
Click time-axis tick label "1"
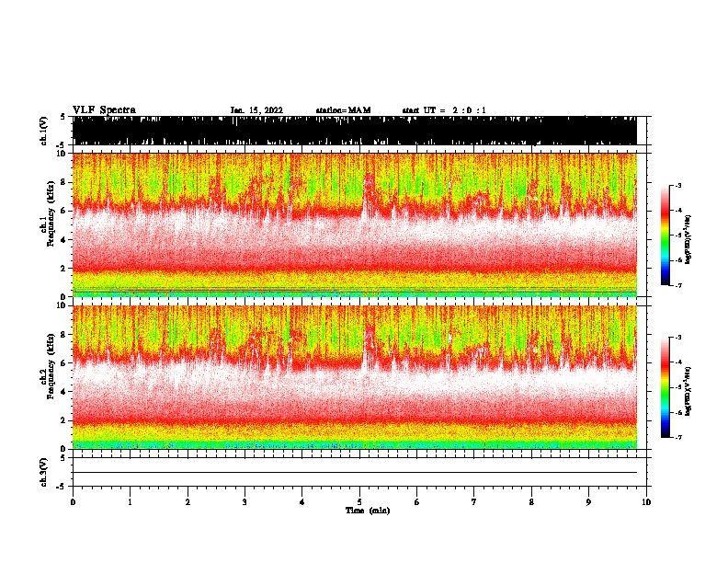[130, 502]
